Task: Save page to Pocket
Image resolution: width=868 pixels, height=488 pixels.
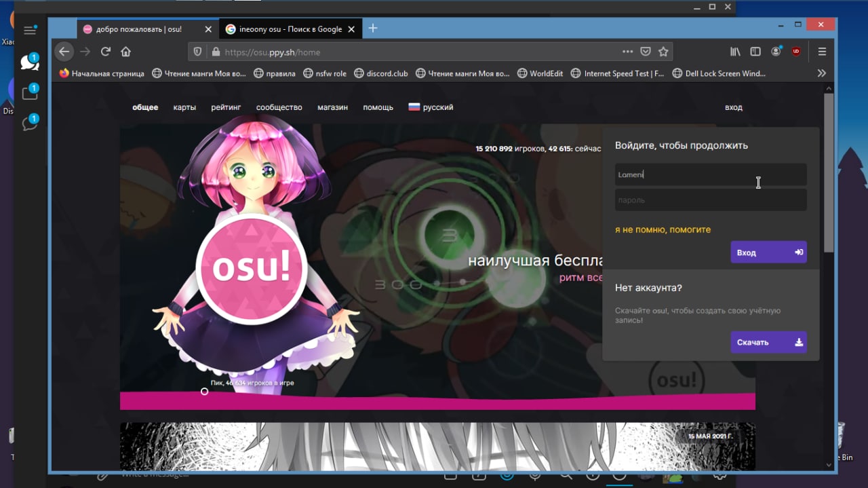Action: [x=646, y=52]
